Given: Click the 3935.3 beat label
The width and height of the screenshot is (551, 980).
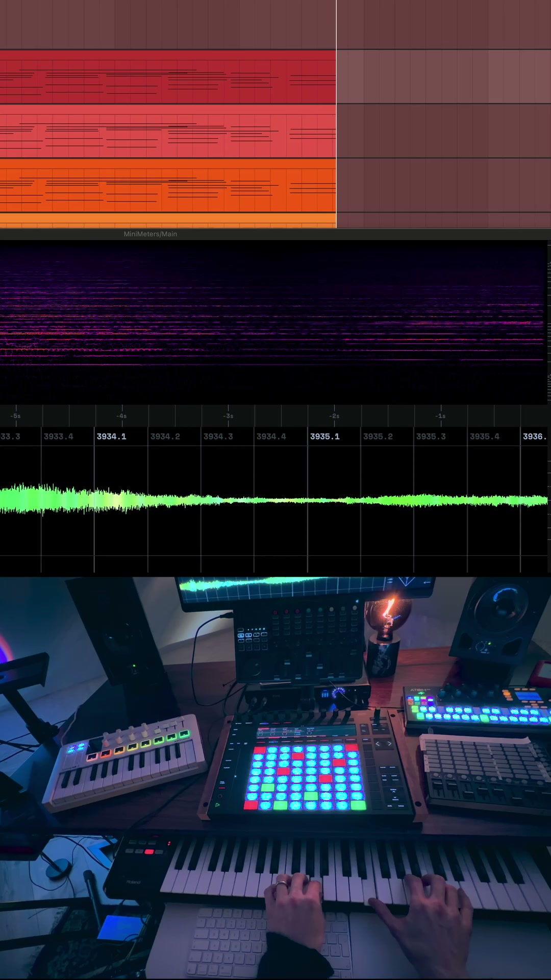Looking at the screenshot, I should coord(431,436).
